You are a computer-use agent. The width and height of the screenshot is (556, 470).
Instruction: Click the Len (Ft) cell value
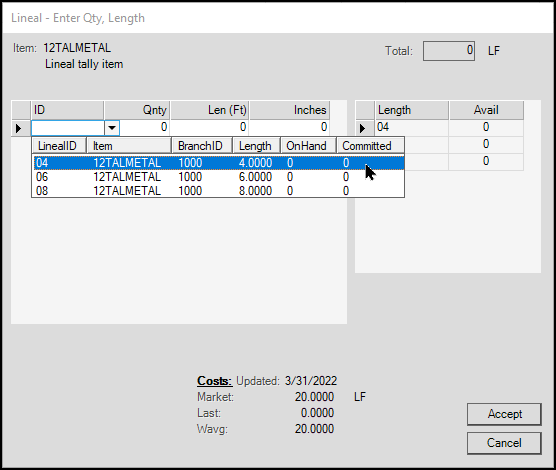[x=209, y=127]
